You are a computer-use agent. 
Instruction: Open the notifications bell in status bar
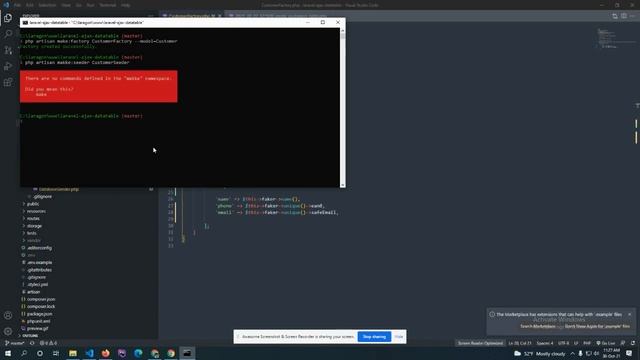pyautogui.click(x=633, y=343)
